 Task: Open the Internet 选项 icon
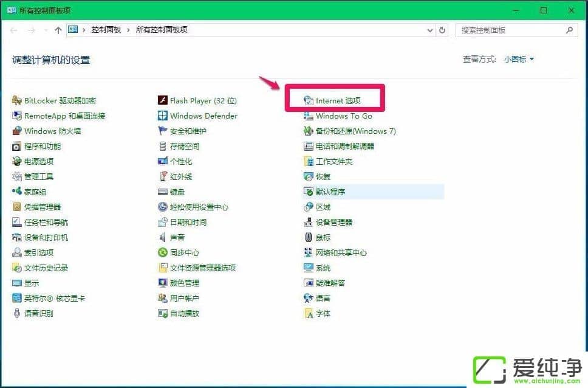coord(309,100)
